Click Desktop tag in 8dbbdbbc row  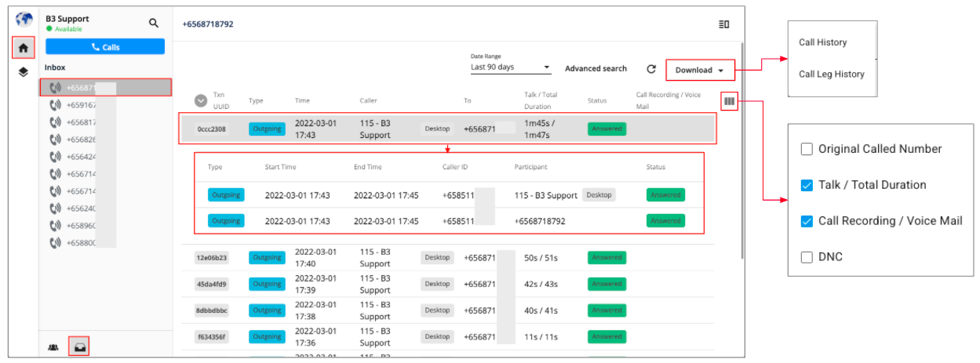click(x=437, y=310)
